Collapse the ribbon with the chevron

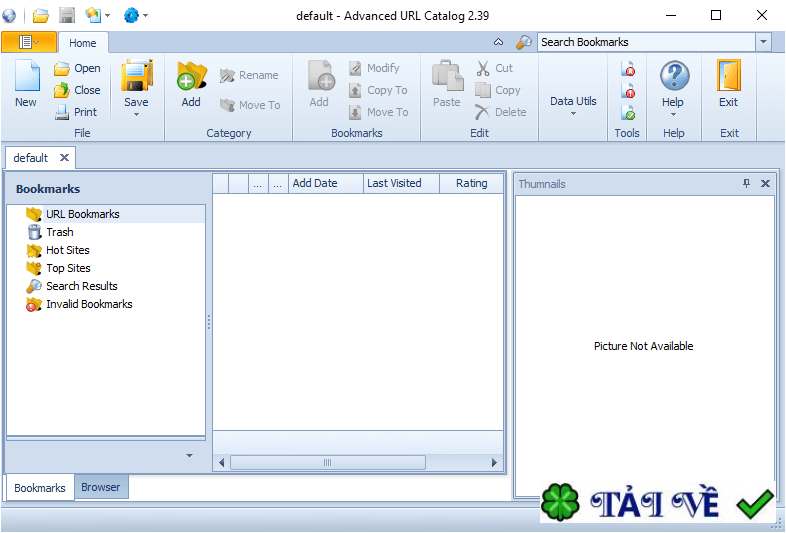498,42
